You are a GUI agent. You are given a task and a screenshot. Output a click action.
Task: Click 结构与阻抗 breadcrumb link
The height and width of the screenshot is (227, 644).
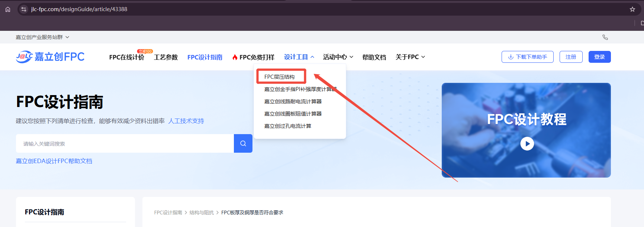[x=202, y=213]
